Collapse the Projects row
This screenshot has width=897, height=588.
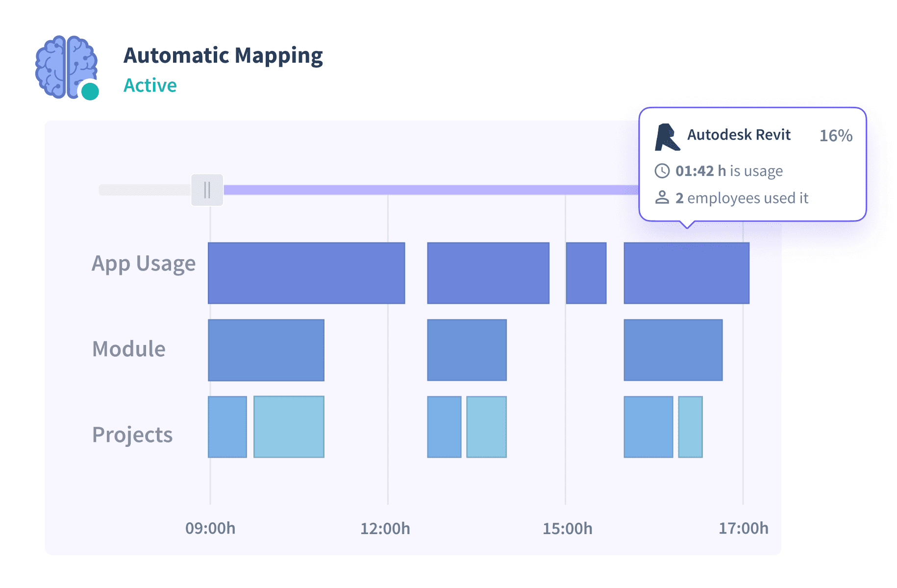click(132, 434)
